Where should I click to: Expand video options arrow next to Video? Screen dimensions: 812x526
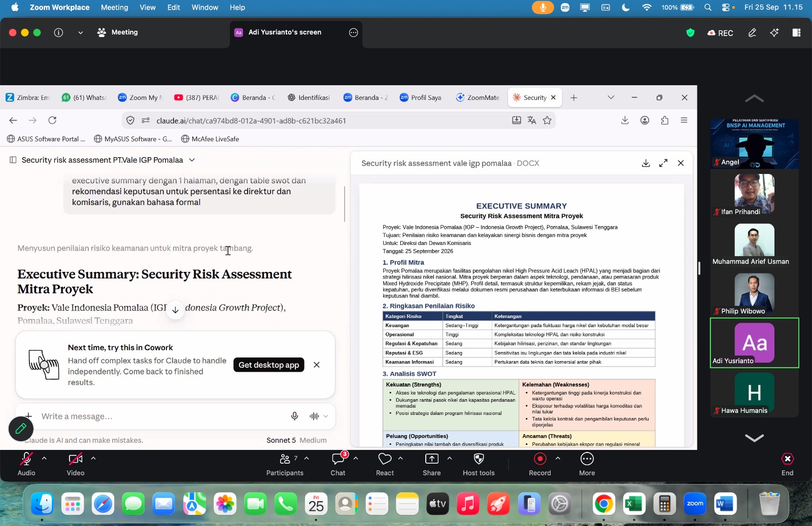tap(93, 458)
